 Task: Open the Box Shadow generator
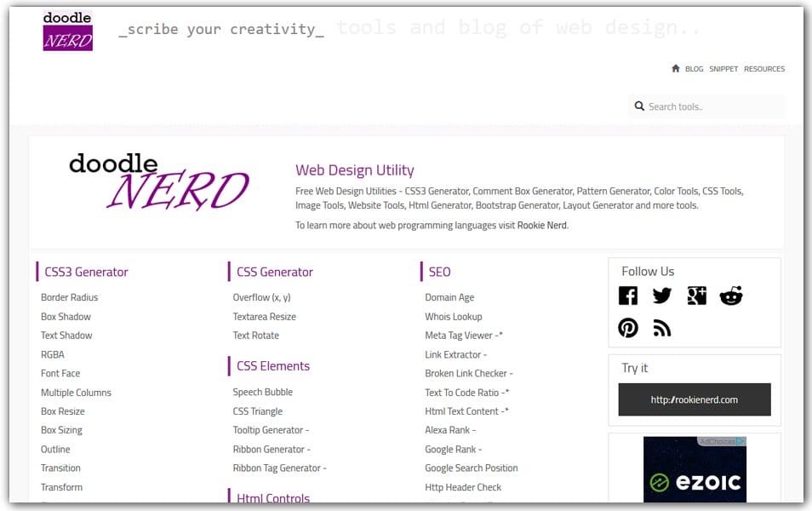(66, 316)
